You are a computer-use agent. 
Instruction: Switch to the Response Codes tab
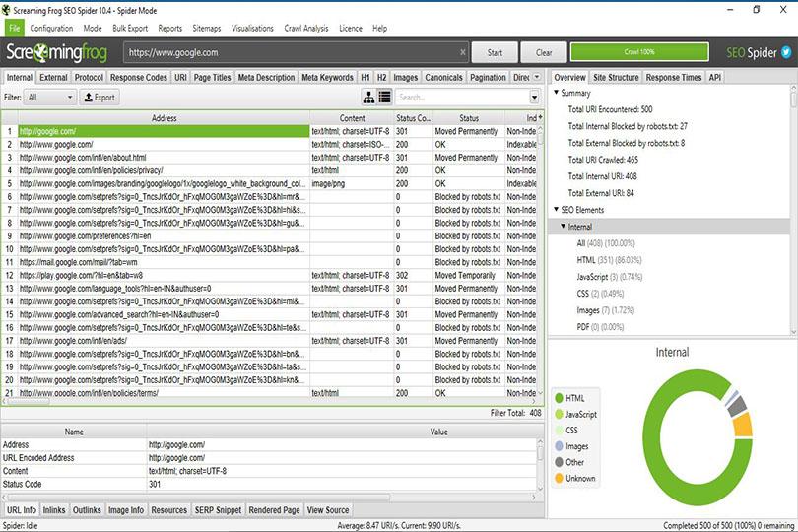point(139,77)
